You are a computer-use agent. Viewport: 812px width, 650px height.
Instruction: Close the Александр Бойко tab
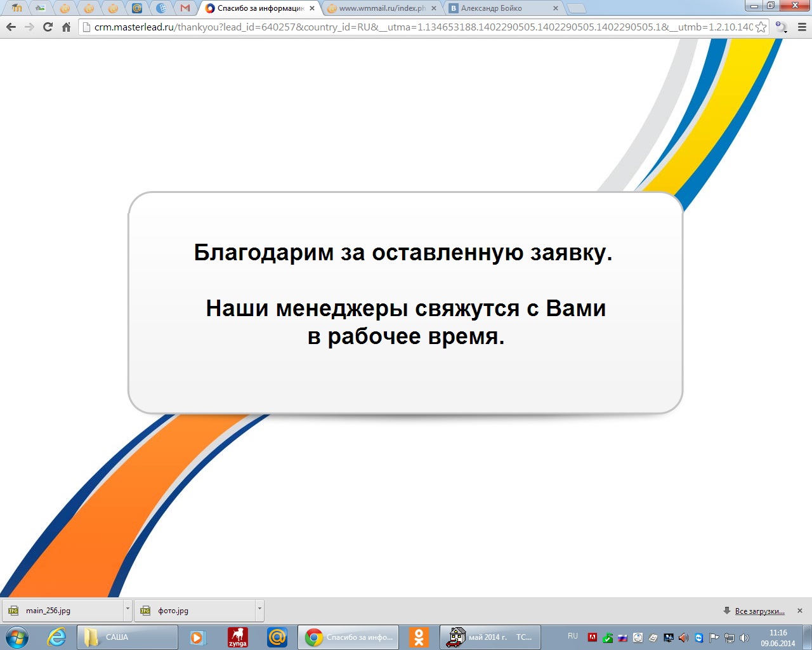point(556,8)
